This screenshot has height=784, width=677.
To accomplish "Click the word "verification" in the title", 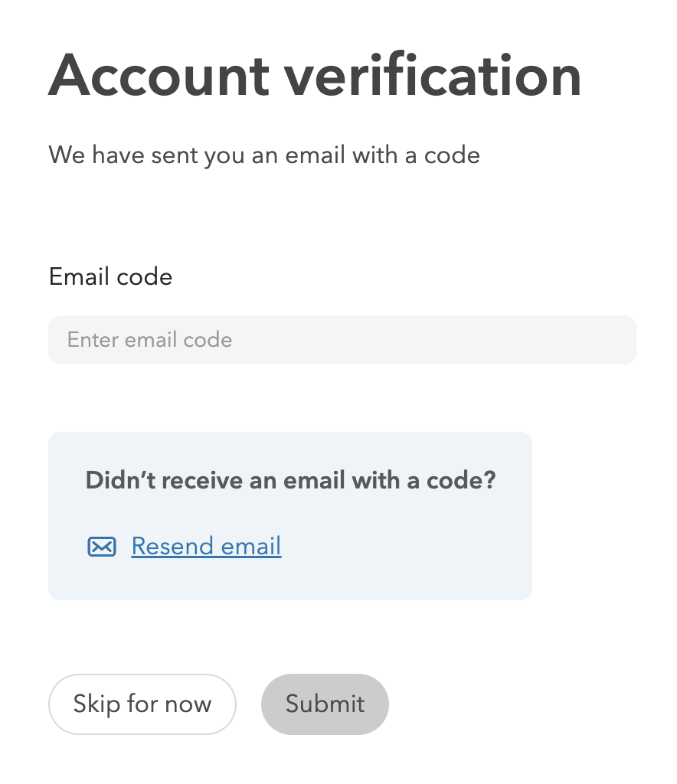I will click(433, 76).
